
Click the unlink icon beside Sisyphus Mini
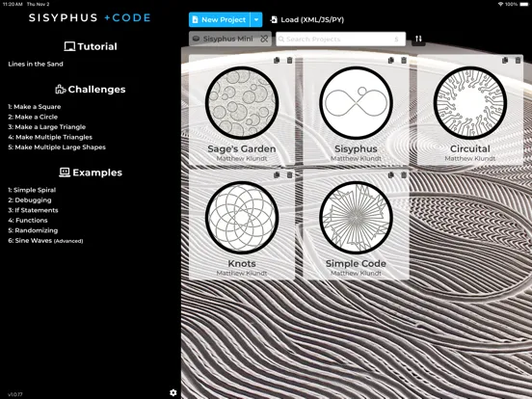(x=264, y=39)
